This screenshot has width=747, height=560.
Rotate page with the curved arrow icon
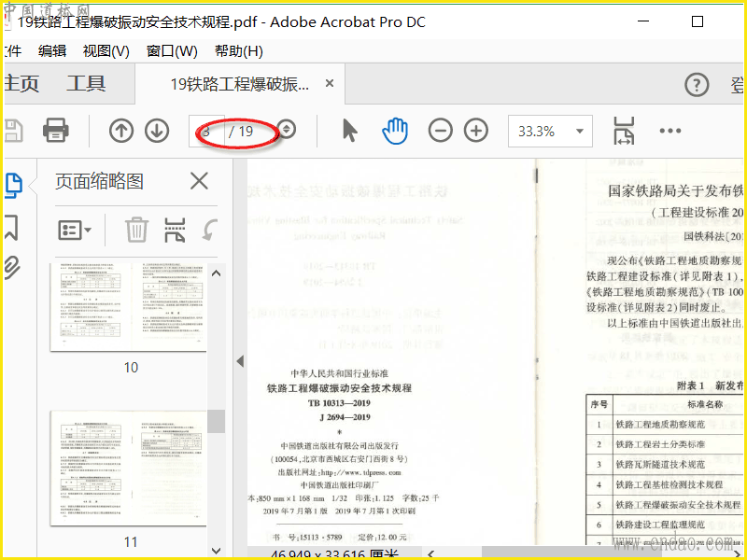pos(209,230)
